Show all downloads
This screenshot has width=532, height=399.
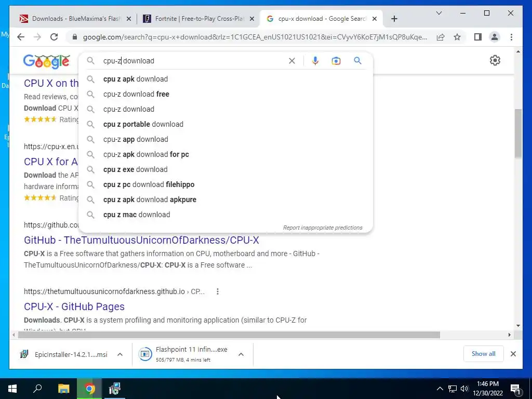(483, 354)
